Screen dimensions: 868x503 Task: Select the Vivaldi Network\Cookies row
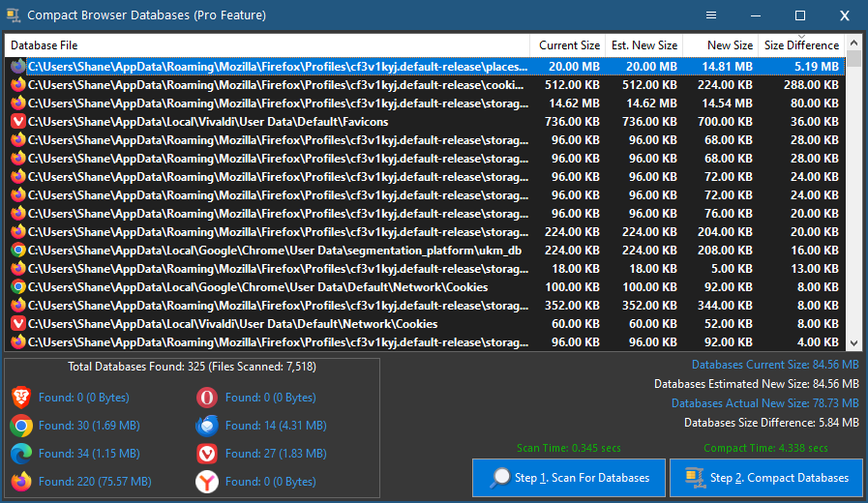(425, 324)
